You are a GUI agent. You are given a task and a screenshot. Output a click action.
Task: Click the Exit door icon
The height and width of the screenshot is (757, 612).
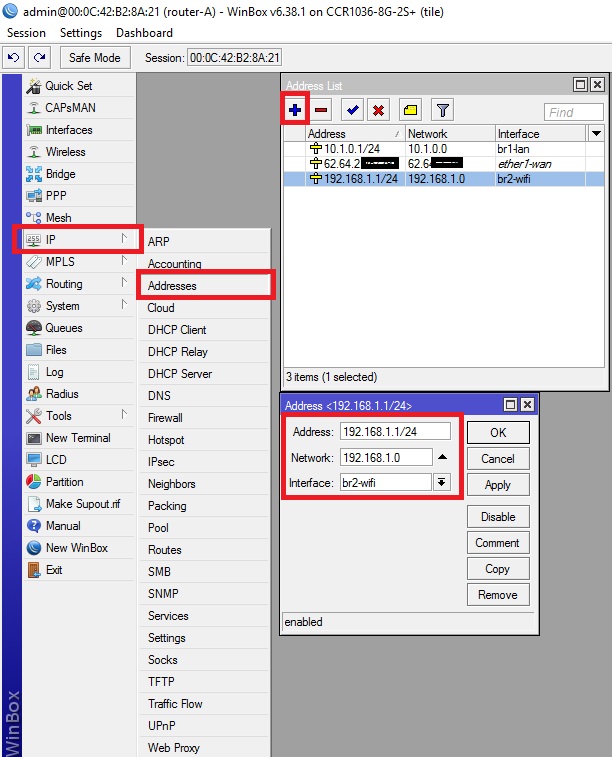(x=34, y=570)
